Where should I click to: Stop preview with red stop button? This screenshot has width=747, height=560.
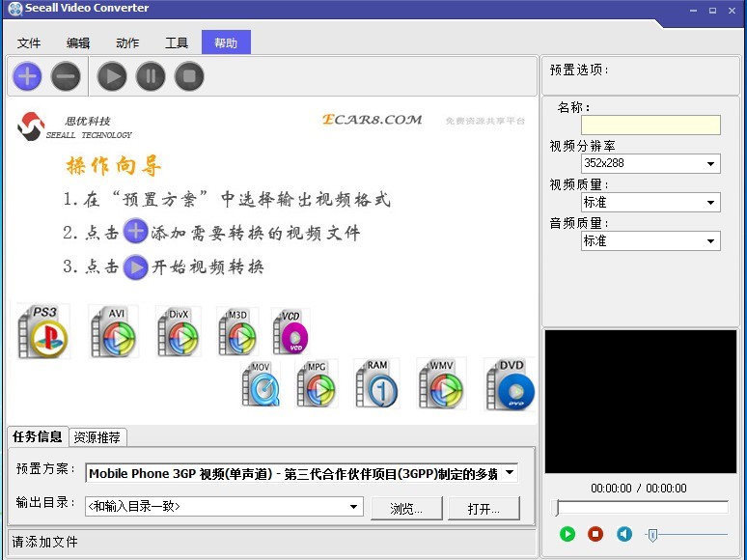pos(595,534)
